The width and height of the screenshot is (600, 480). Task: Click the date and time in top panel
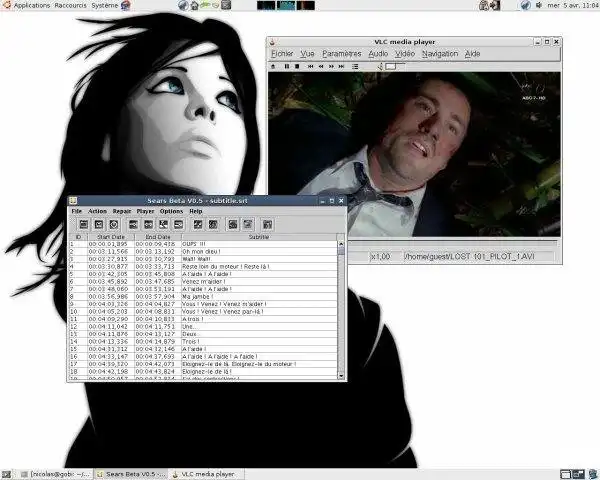tap(572, 5)
